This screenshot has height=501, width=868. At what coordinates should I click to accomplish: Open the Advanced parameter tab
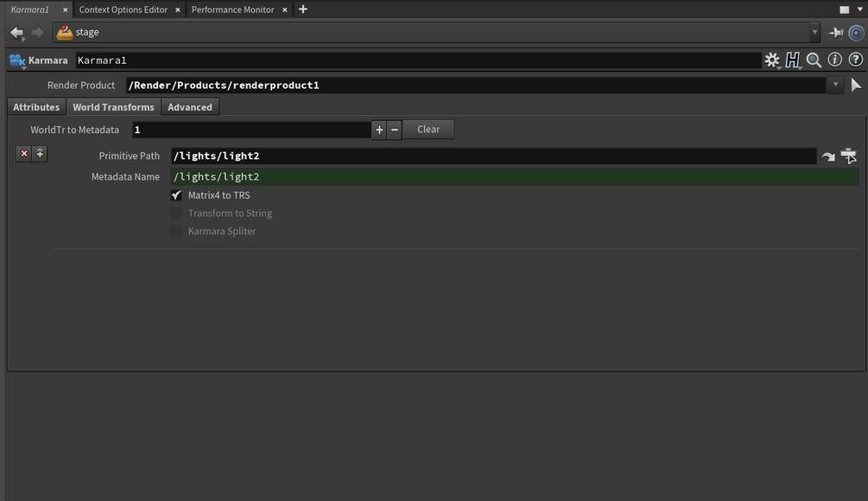190,107
